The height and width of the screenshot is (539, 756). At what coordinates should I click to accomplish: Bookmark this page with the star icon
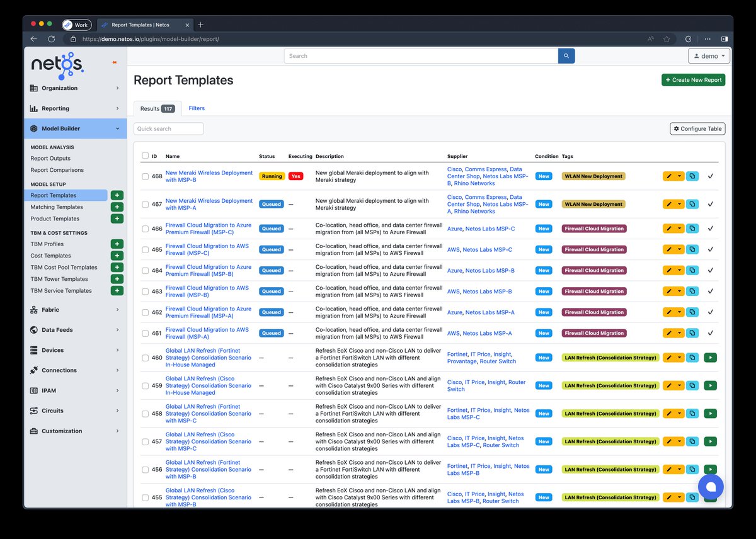pyautogui.click(x=667, y=39)
